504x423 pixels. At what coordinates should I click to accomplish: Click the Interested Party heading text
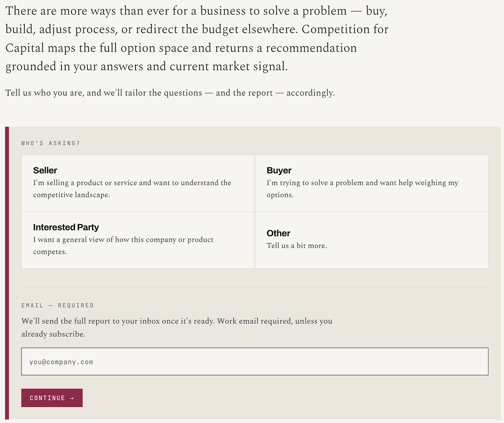pyautogui.click(x=66, y=227)
